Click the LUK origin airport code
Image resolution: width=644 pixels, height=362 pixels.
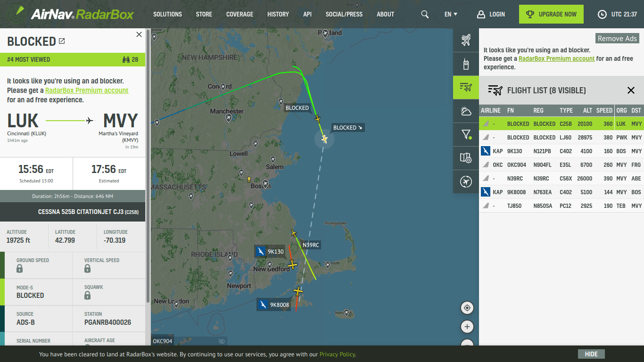(23, 121)
